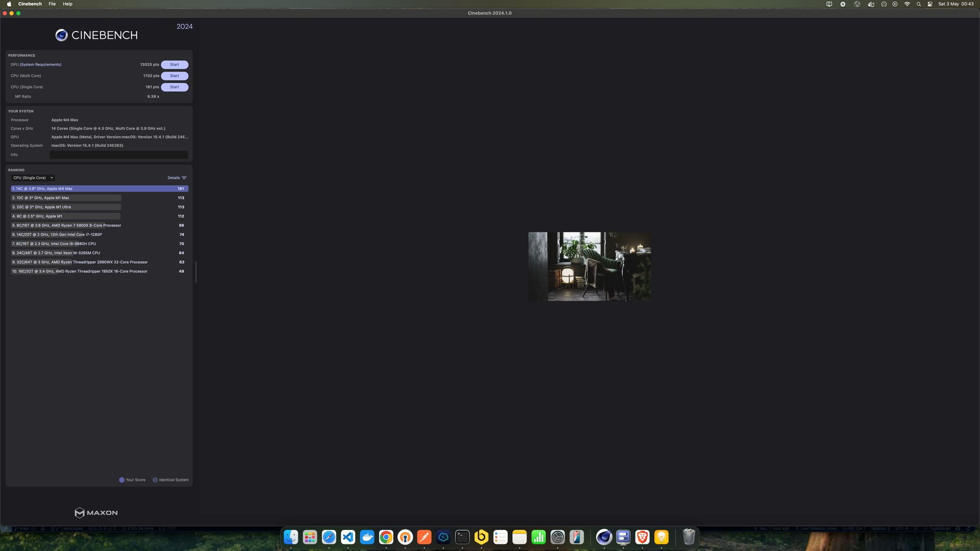Open Docker Desktop from the Dock
The height and width of the screenshot is (551, 980).
(x=367, y=537)
